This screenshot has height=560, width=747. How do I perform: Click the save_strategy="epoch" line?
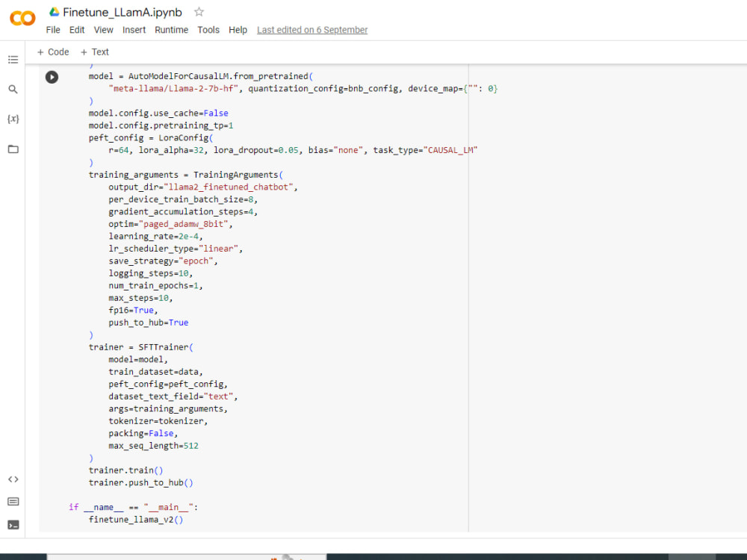[161, 261]
